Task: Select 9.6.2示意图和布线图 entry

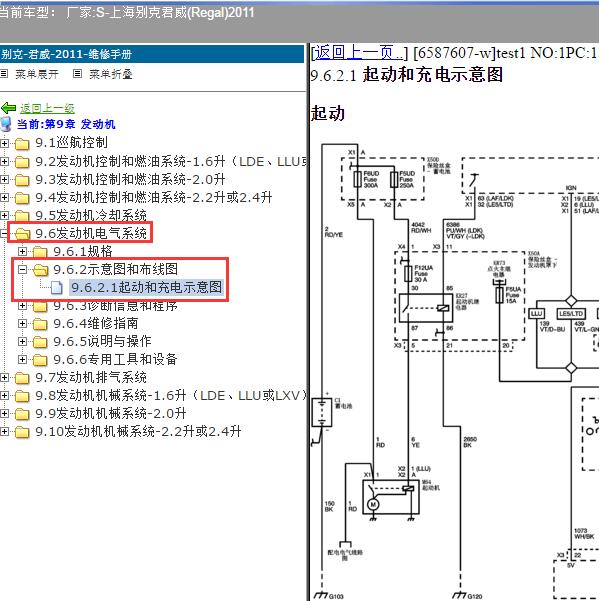Action: pyautogui.click(x=115, y=269)
